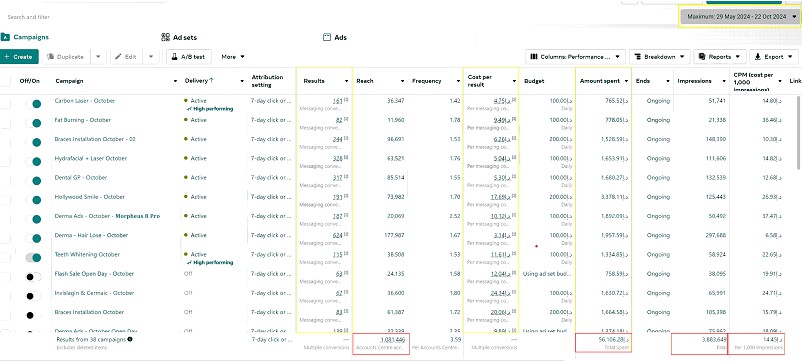Open Cost per result column menu arrow
The image size is (802, 361).
[x=514, y=81]
